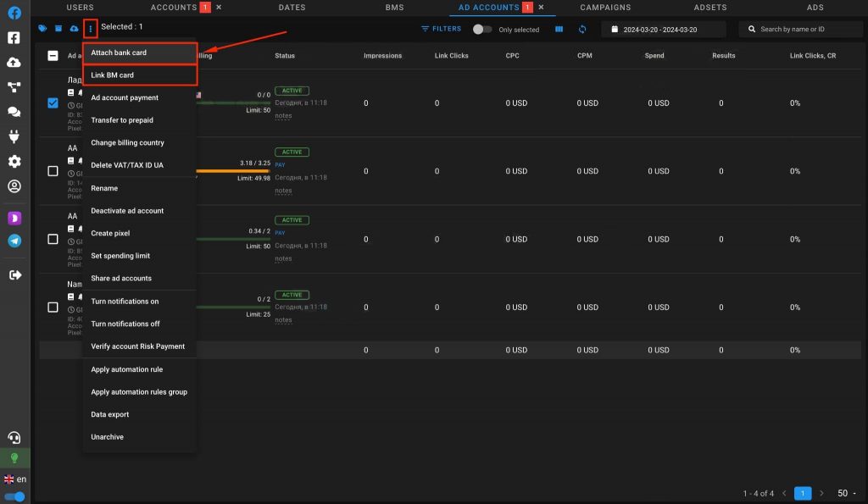Viewport: 868px width, 504px height.
Task: Uncheck the first ad account row checkbox
Action: pyautogui.click(x=53, y=102)
